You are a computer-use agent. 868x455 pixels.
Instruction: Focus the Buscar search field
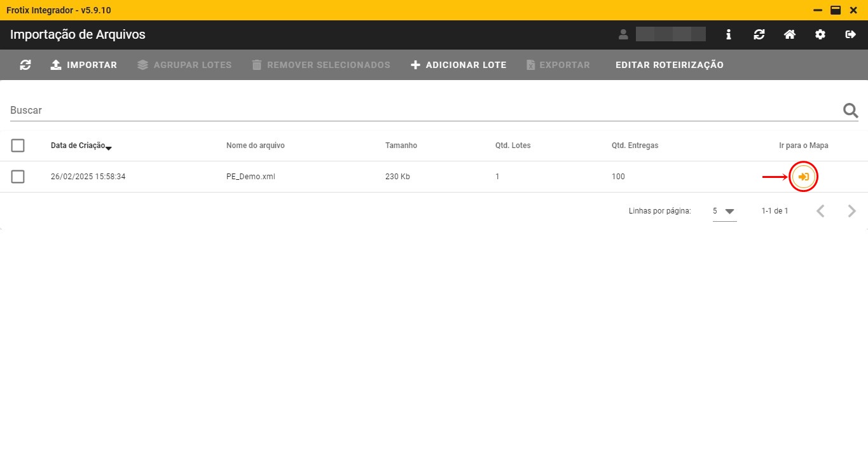[x=420, y=111]
